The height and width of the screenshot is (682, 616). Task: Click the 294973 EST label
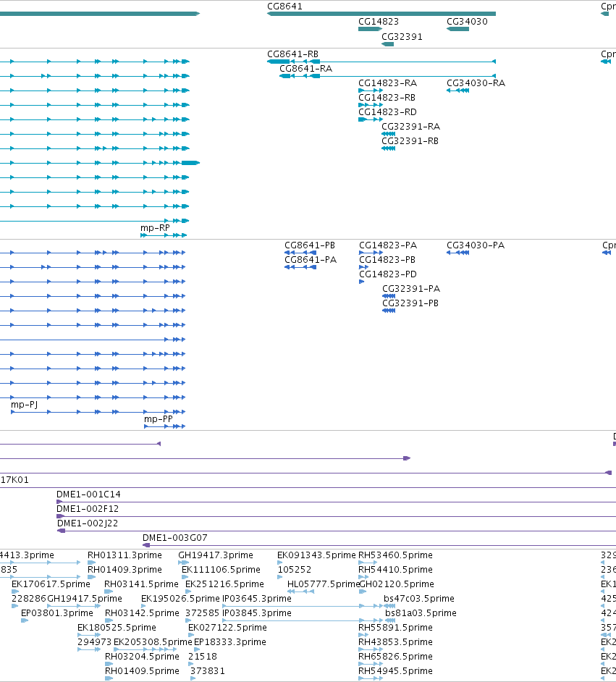[94, 642]
